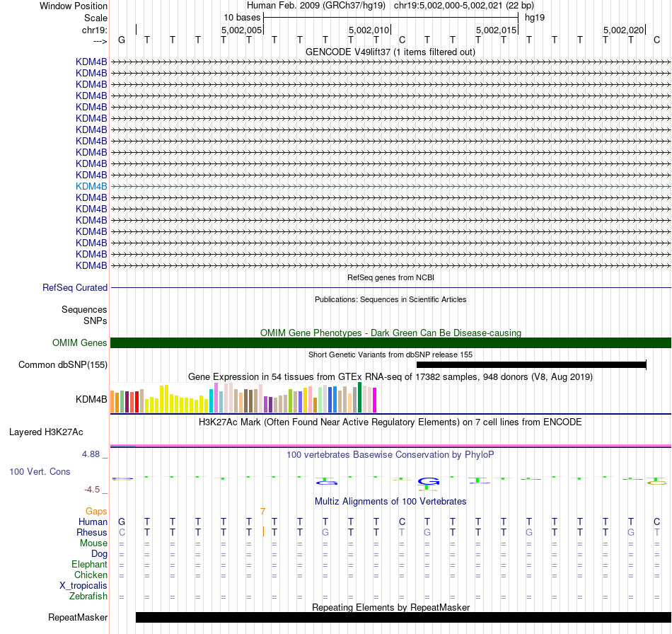The height and width of the screenshot is (634, 672).
Task: Click the SNPs track label
Action: (x=95, y=321)
